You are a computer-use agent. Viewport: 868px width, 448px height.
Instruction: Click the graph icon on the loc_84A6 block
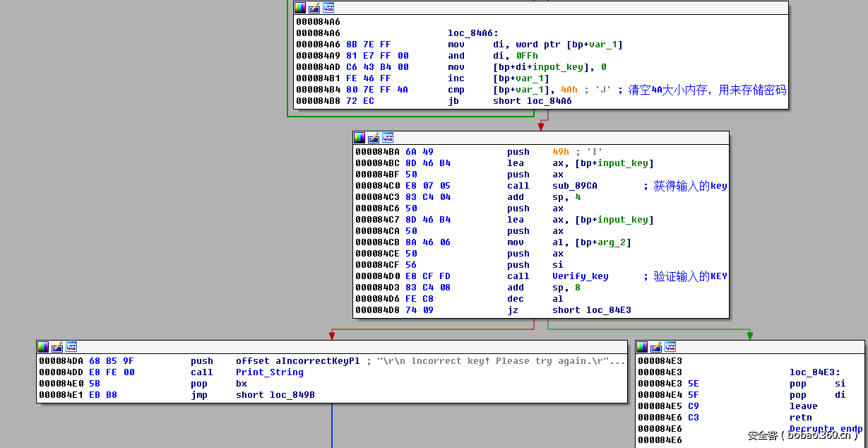point(328,8)
